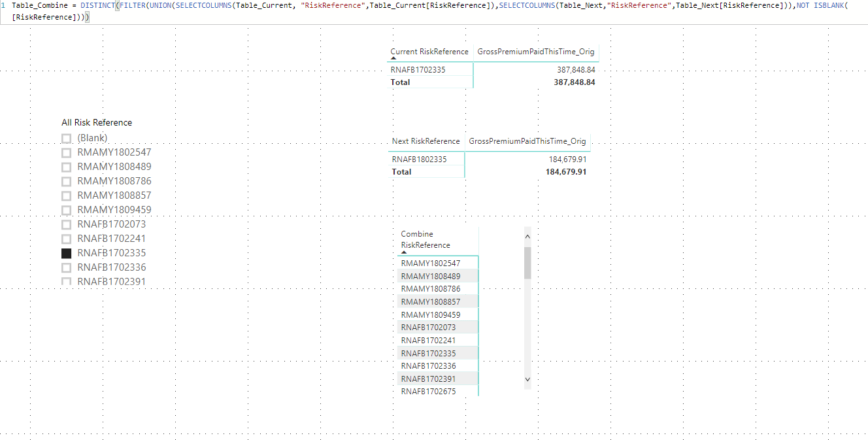868x440 pixels.
Task: Sort by Next RiskReference column header
Action: click(x=426, y=141)
